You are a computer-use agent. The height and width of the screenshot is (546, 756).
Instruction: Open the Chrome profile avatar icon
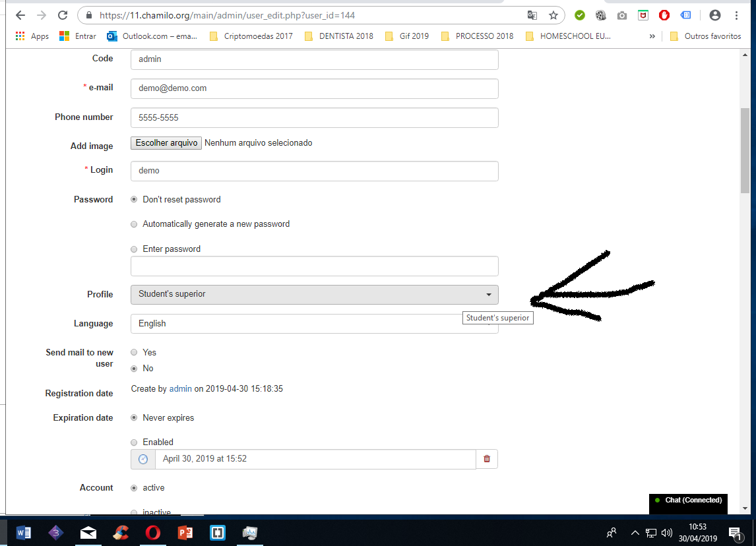click(716, 15)
